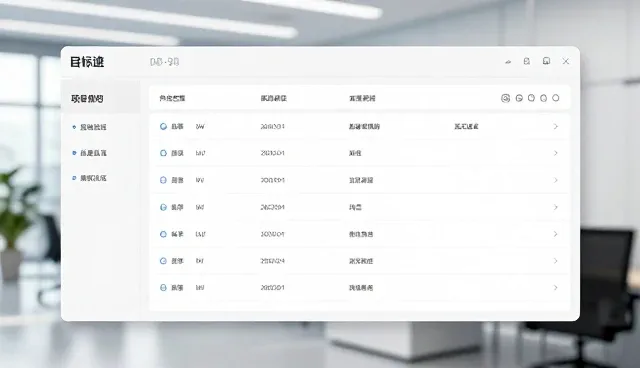Click the fourth circular icon in the table header
This screenshot has height=368, width=640.
pos(543,98)
